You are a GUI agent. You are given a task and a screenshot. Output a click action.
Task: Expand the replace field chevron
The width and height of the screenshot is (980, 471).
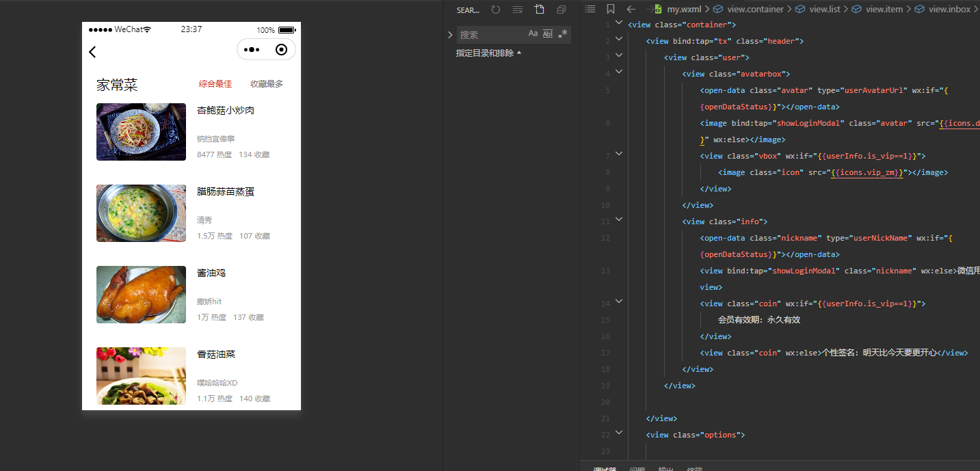point(450,34)
